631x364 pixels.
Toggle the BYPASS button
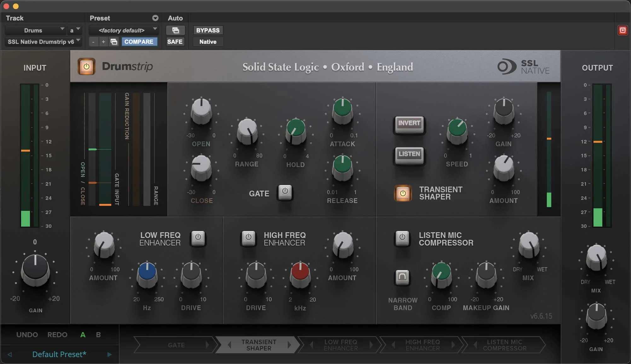(208, 30)
